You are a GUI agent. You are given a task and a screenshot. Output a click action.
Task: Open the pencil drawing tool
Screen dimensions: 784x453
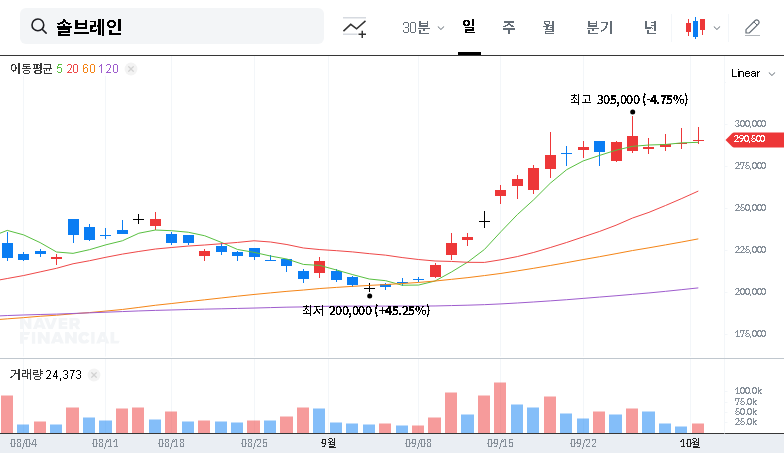(753, 28)
